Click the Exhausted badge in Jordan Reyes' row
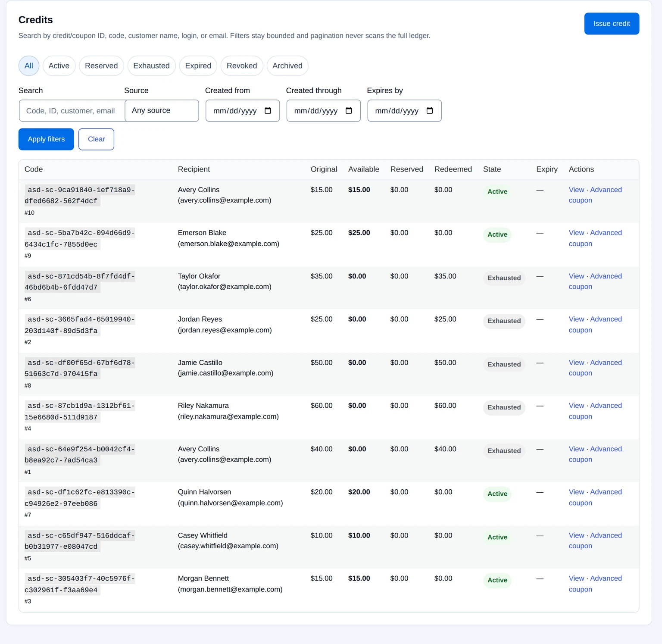Viewport: 662px width, 644px height. pyautogui.click(x=504, y=321)
